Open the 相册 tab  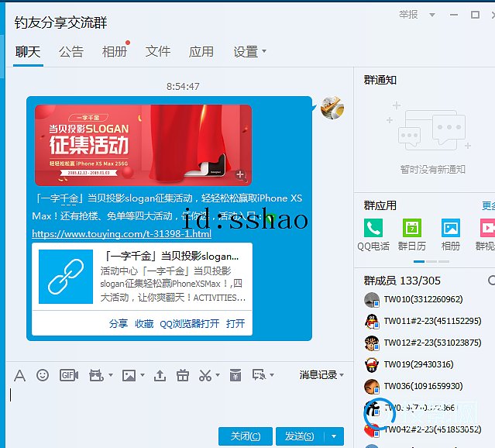click(x=115, y=52)
